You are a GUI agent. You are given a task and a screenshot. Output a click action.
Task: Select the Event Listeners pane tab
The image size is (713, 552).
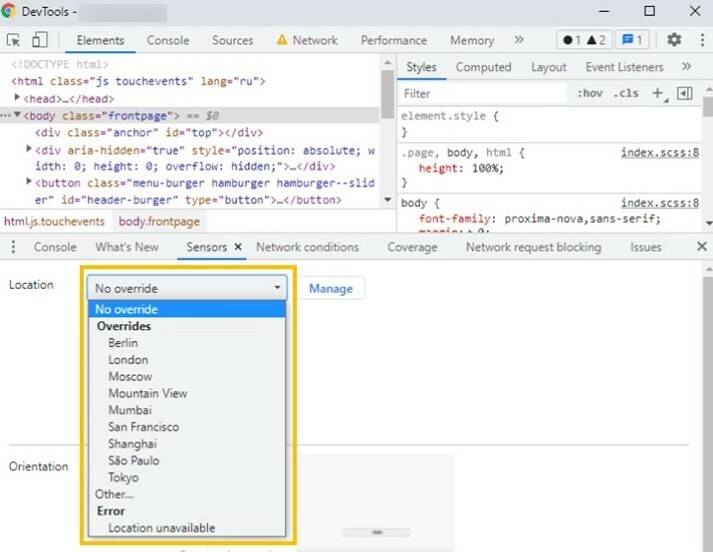624,67
